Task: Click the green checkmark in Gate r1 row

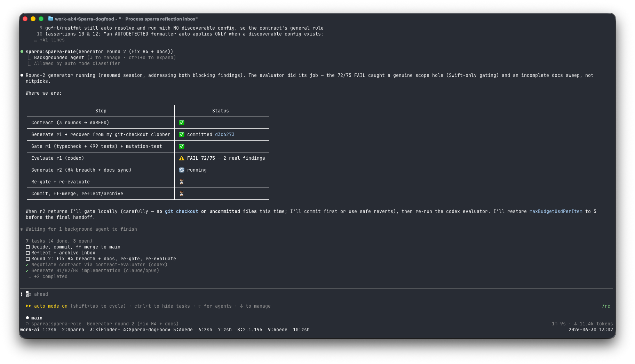Action: pyautogui.click(x=182, y=146)
